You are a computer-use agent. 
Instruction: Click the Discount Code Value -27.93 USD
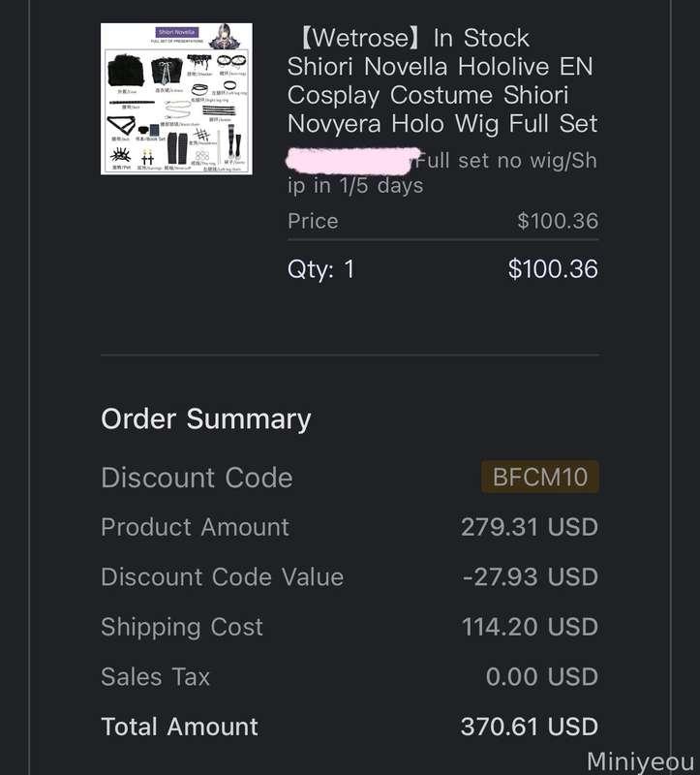coord(530,576)
